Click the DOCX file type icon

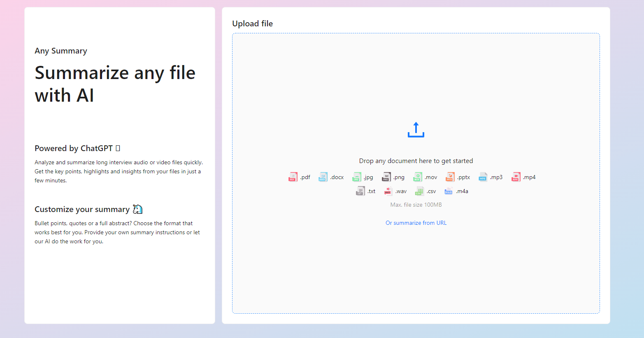click(323, 177)
